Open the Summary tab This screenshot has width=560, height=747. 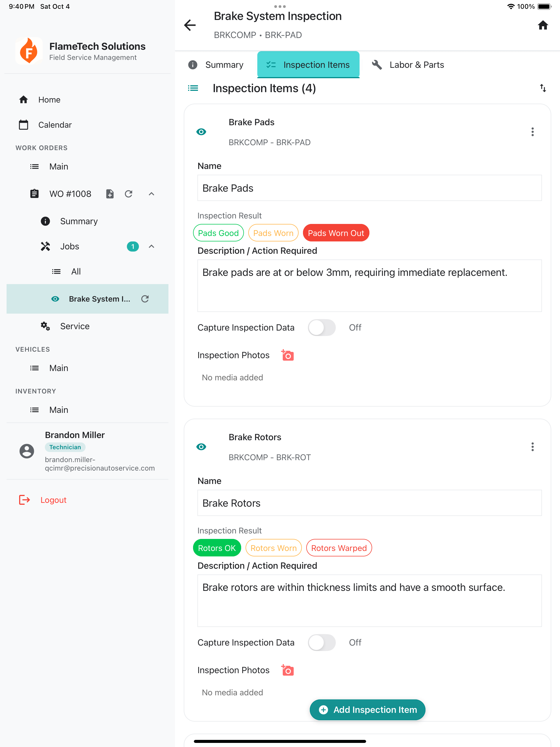[x=216, y=65]
